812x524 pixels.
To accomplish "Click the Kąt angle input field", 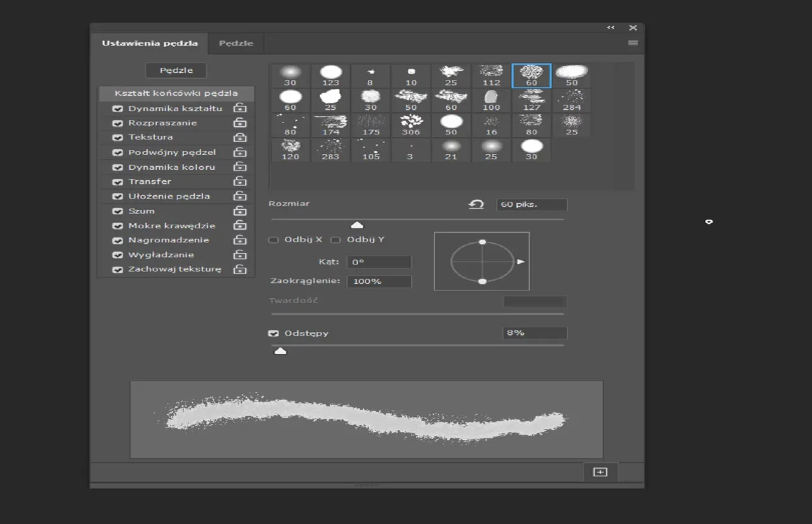I will pos(379,261).
